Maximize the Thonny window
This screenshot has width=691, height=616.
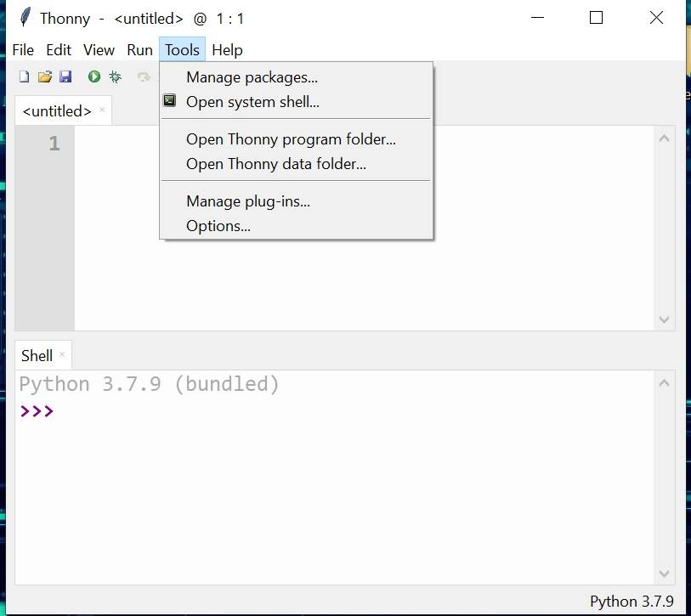(x=596, y=18)
